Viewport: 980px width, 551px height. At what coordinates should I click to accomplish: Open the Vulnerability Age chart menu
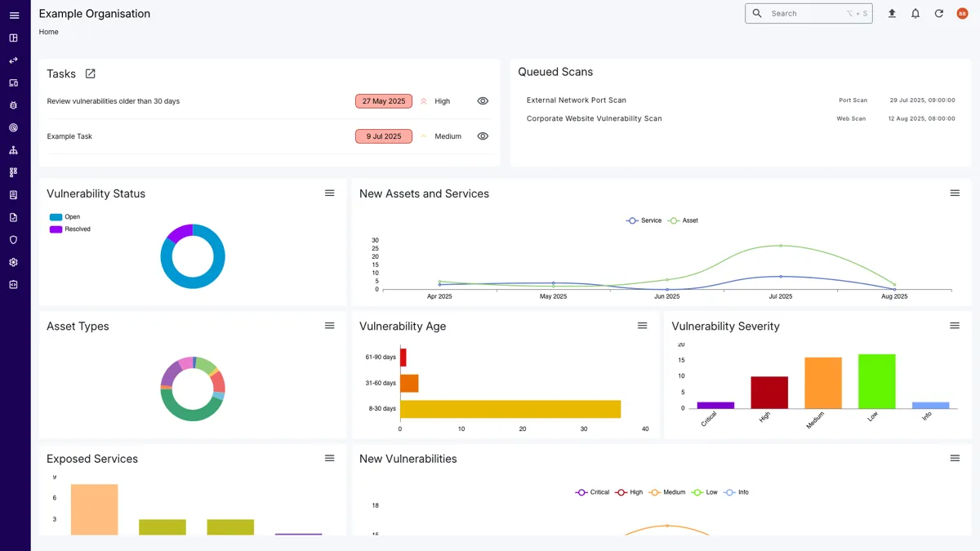click(x=643, y=326)
